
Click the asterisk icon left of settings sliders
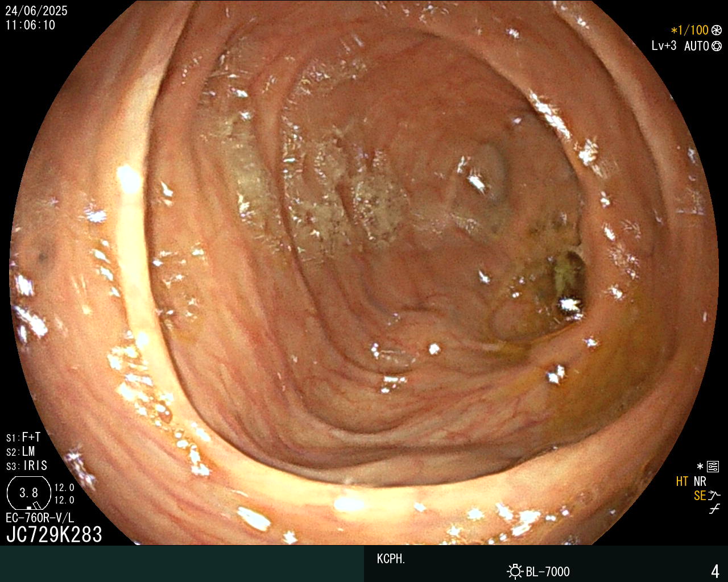point(700,467)
